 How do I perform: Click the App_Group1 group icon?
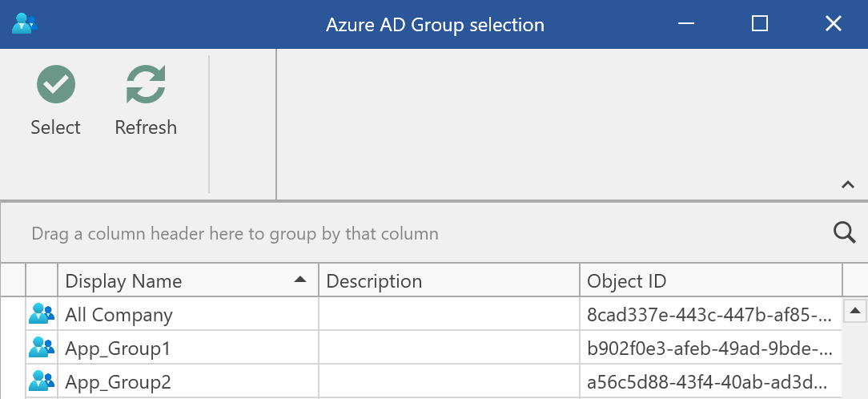[x=42, y=348]
